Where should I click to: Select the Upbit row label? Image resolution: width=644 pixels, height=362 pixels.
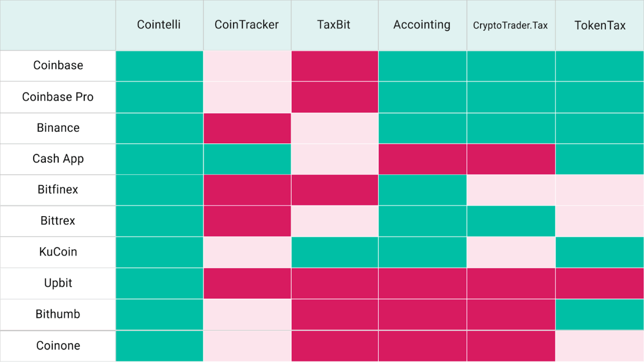pos(58,283)
